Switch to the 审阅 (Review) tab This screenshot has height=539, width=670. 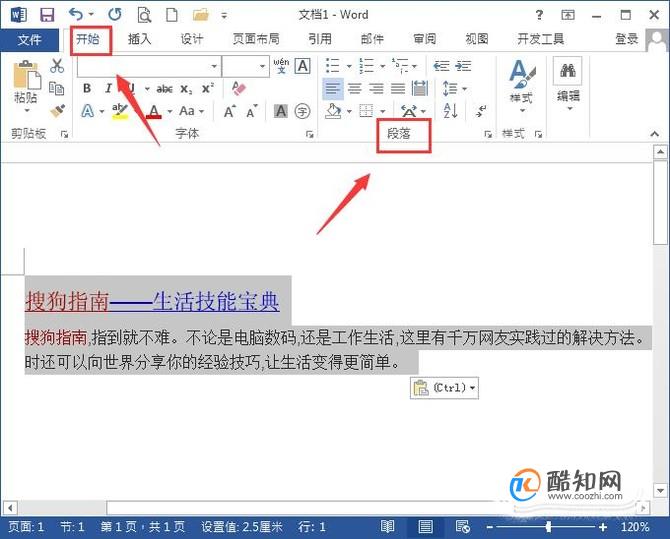click(425, 39)
